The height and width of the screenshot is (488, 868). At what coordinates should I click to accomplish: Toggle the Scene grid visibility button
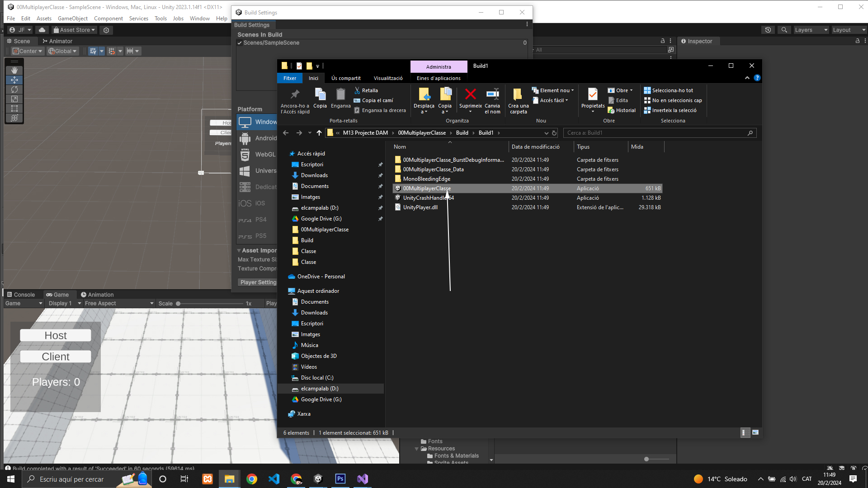(93, 51)
